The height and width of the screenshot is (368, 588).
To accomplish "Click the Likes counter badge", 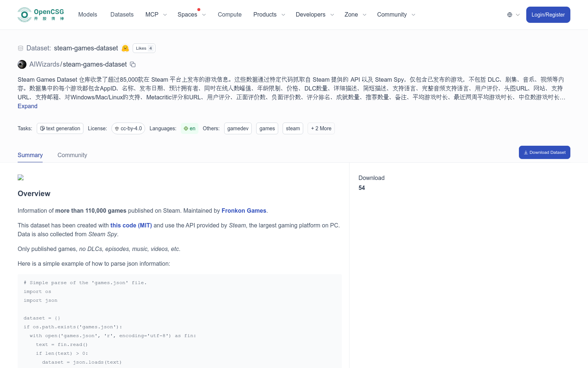I will click(144, 48).
